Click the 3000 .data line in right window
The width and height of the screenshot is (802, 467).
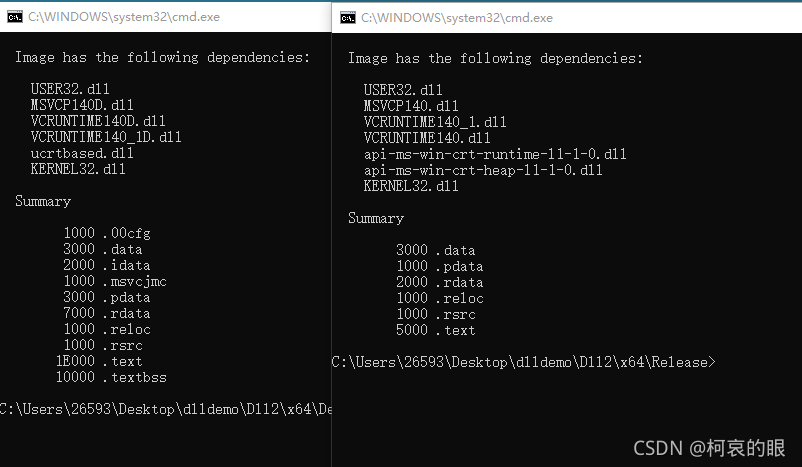pyautogui.click(x=436, y=250)
